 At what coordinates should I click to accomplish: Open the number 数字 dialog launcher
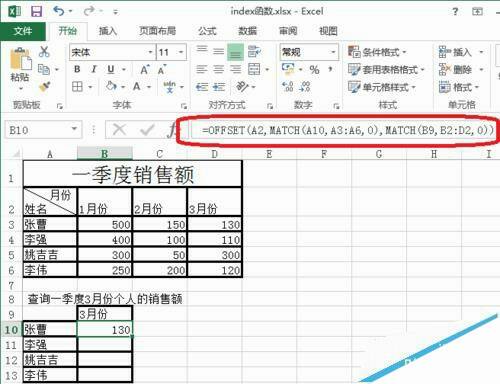click(x=336, y=106)
